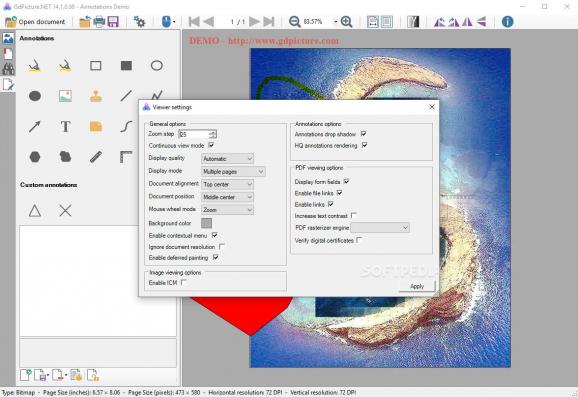Click the Open document button
578x397 pixels.
click(35, 22)
